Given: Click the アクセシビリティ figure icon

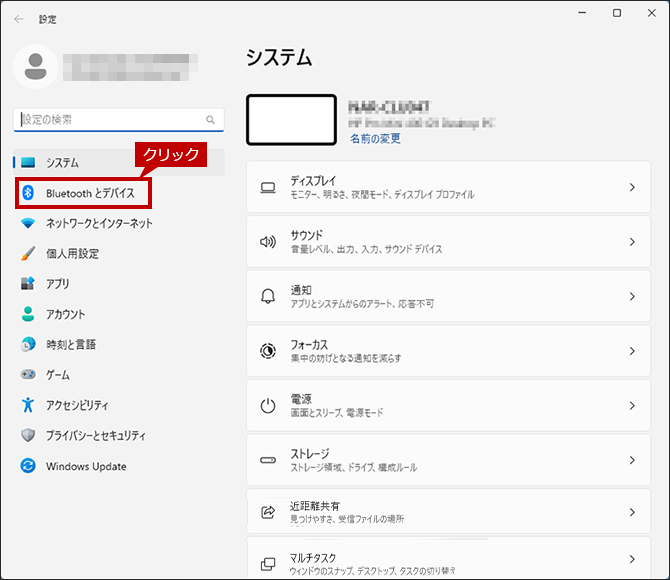Looking at the screenshot, I should [x=28, y=405].
